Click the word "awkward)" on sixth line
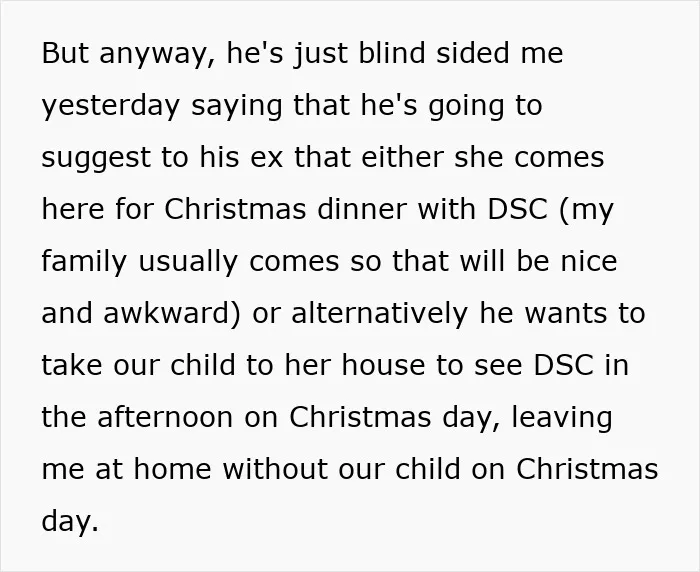 tap(172, 313)
